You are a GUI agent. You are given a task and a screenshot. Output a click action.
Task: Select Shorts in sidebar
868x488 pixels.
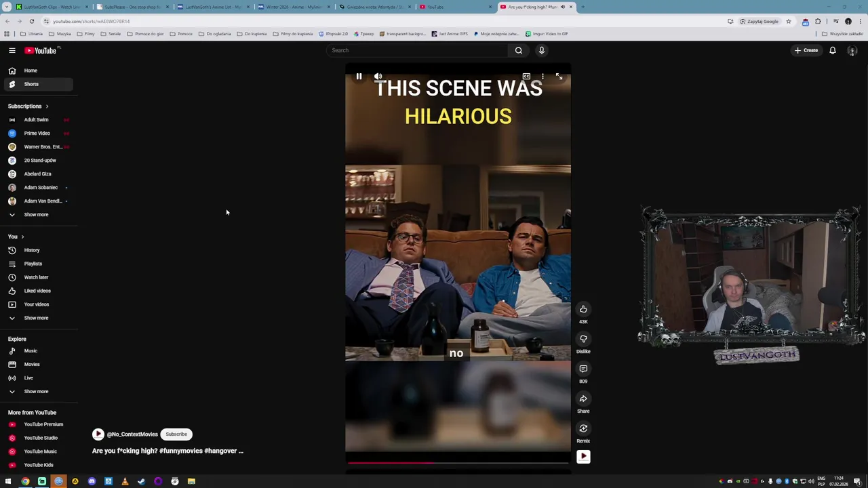pos(37,84)
